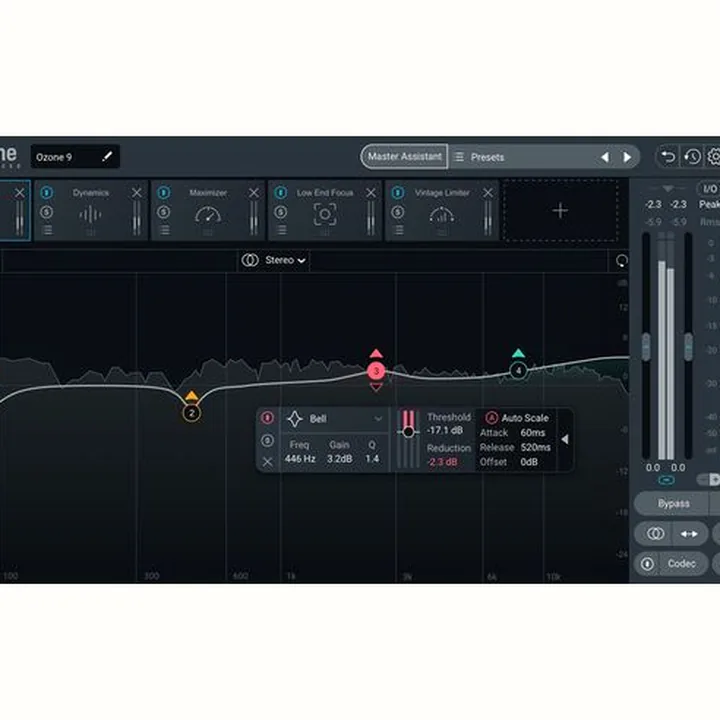Image resolution: width=720 pixels, height=720 pixels.
Task: Click the Freq value 446 Hz
Action: pyautogui.click(x=300, y=459)
